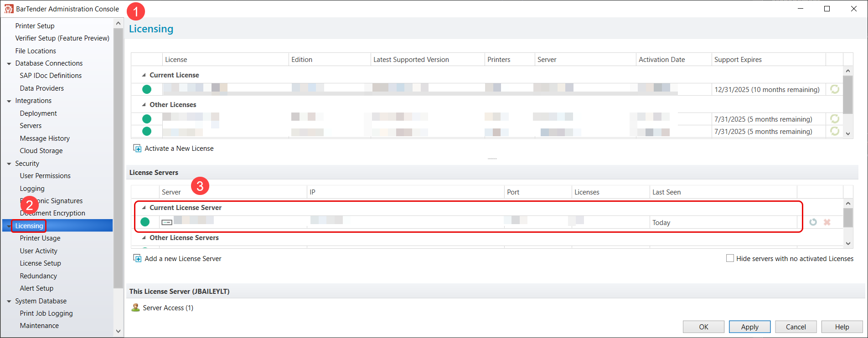Collapse the System Database tree node
The image size is (868, 338).
9,302
